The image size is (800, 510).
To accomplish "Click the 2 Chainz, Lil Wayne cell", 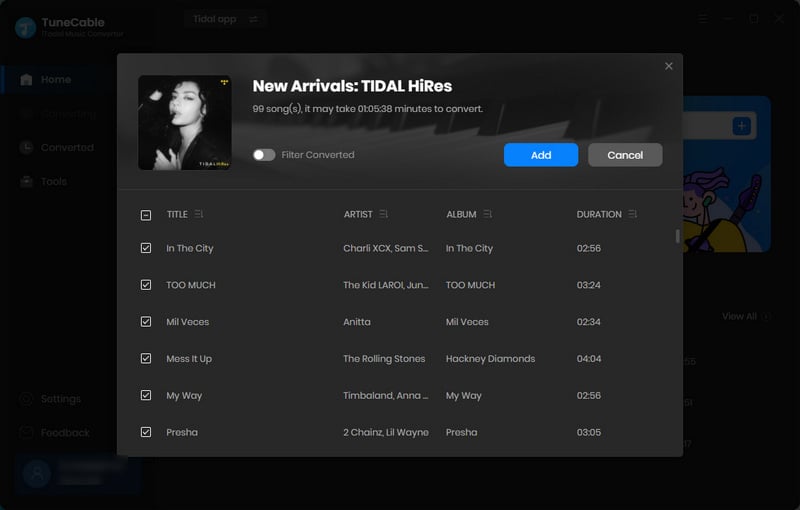I will pyautogui.click(x=386, y=432).
